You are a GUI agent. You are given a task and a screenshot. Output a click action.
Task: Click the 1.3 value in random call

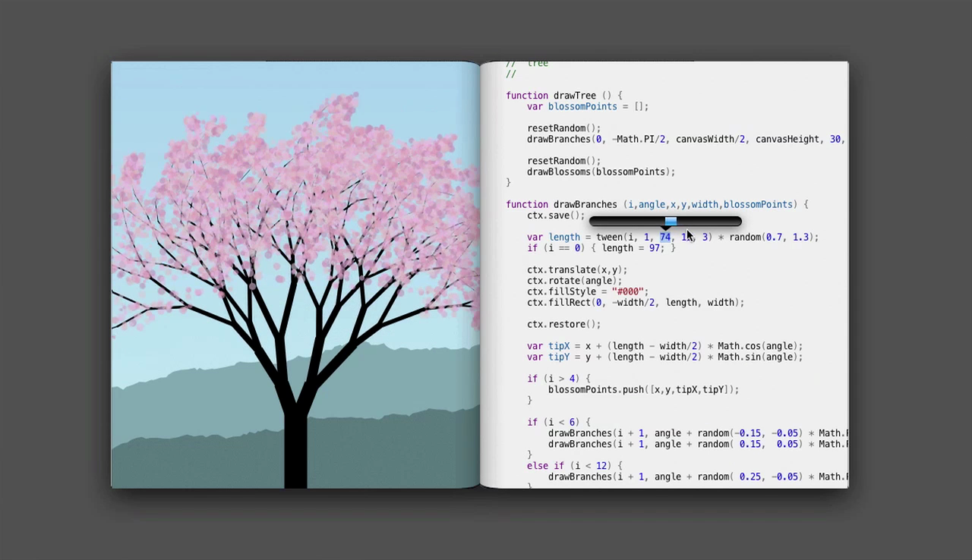pyautogui.click(x=800, y=238)
